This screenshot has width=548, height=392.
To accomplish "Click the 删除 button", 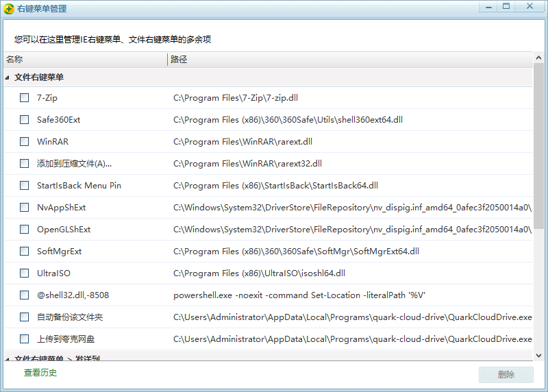I will pyautogui.click(x=506, y=374).
